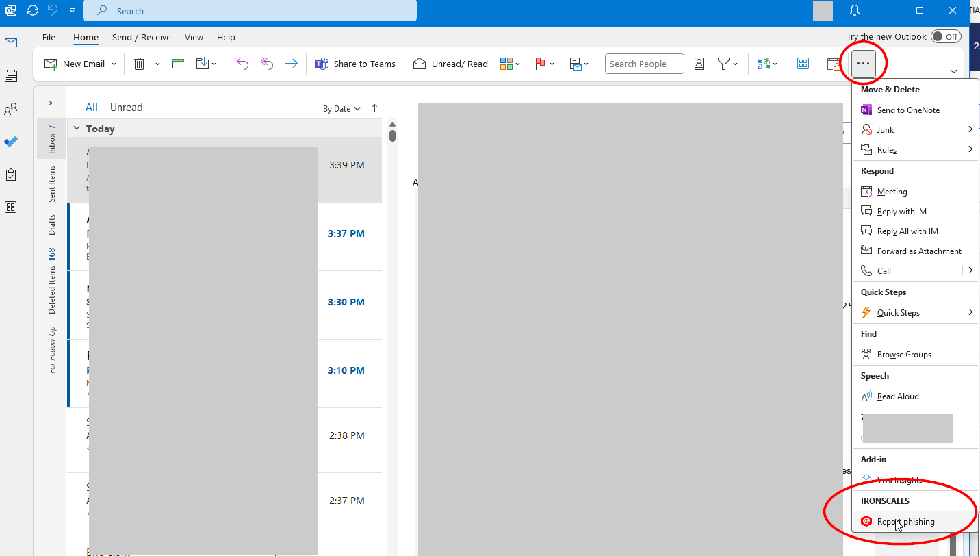Click the Reply arrow icon
The image size is (980, 556).
coord(242,64)
